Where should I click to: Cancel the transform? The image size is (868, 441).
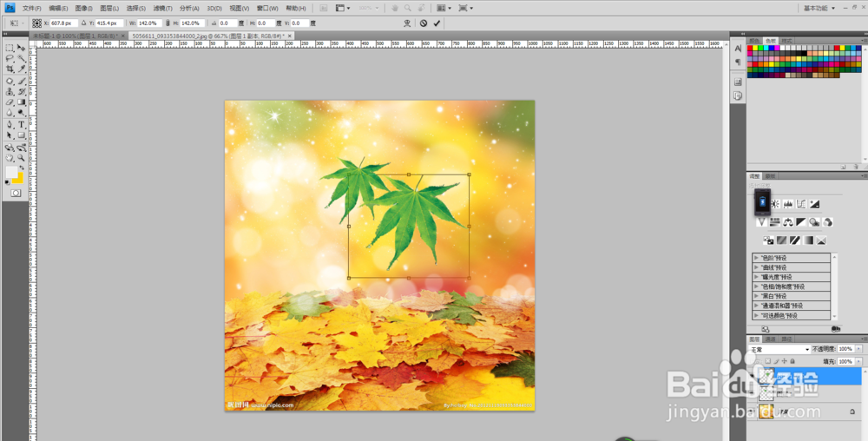click(x=424, y=23)
